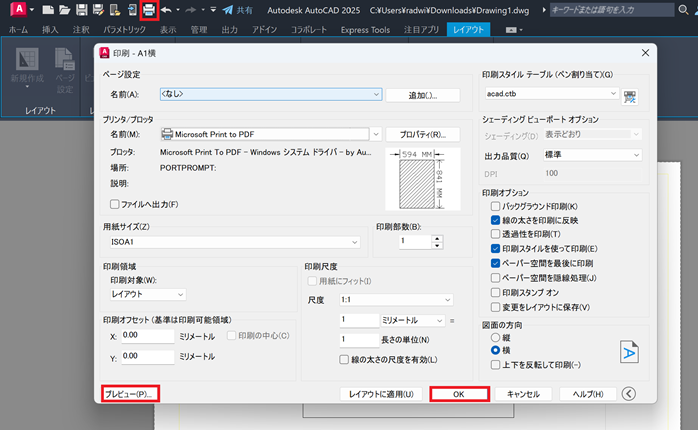Viewport: 698px width, 430px height.
Task: Decrease print copies with down spinner
Action: 437,245
